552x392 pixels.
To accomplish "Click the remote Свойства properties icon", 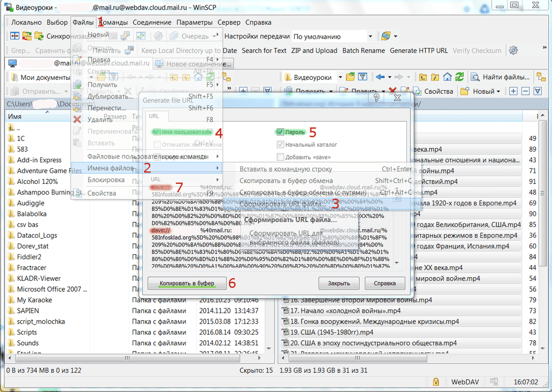I will (418, 91).
